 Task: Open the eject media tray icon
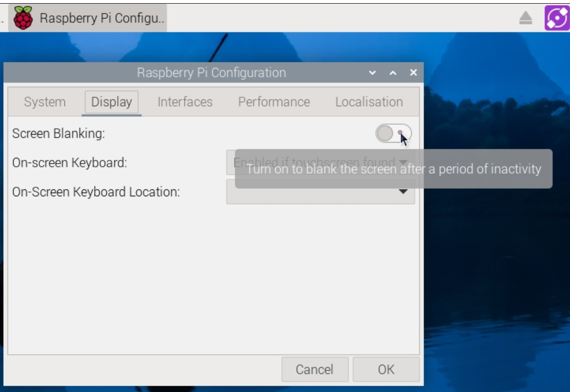pyautogui.click(x=526, y=18)
